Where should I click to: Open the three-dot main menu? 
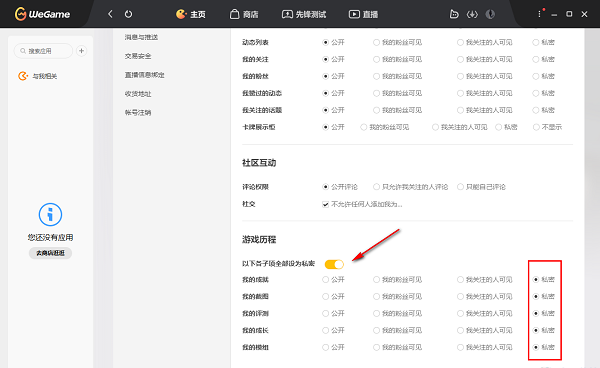540,14
